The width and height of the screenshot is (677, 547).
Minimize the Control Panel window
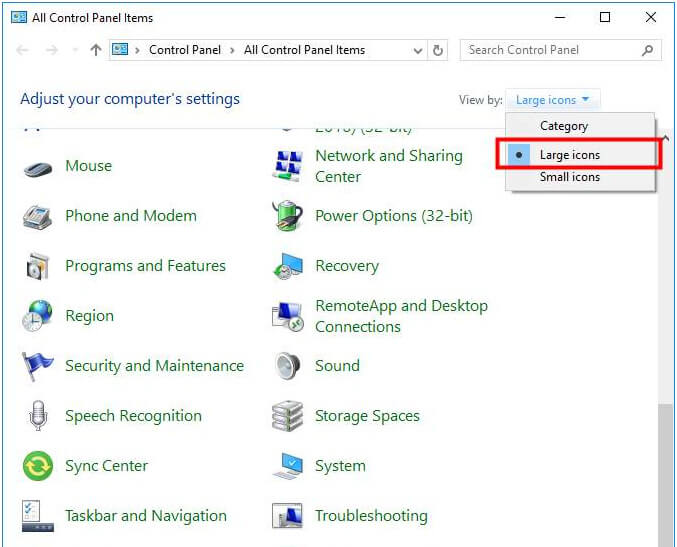(x=560, y=17)
